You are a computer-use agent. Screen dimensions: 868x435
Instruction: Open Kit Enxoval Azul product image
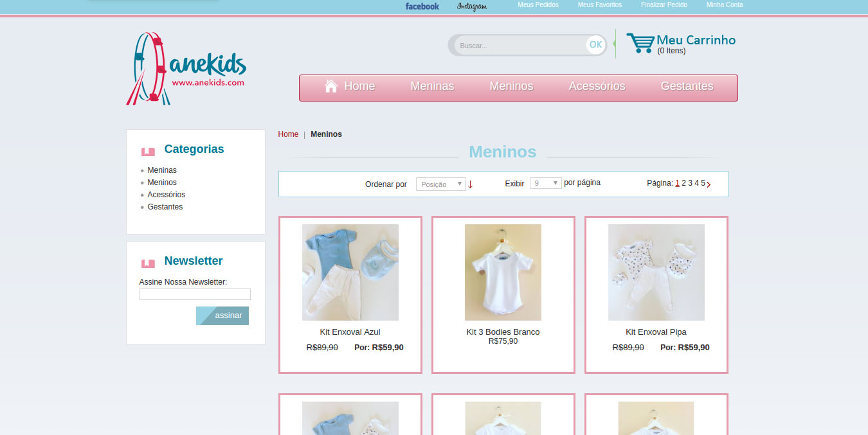[350, 272]
